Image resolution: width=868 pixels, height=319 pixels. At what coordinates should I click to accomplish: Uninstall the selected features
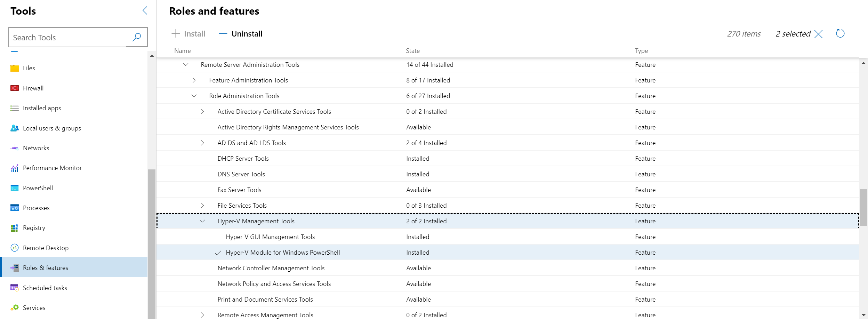pyautogui.click(x=240, y=33)
